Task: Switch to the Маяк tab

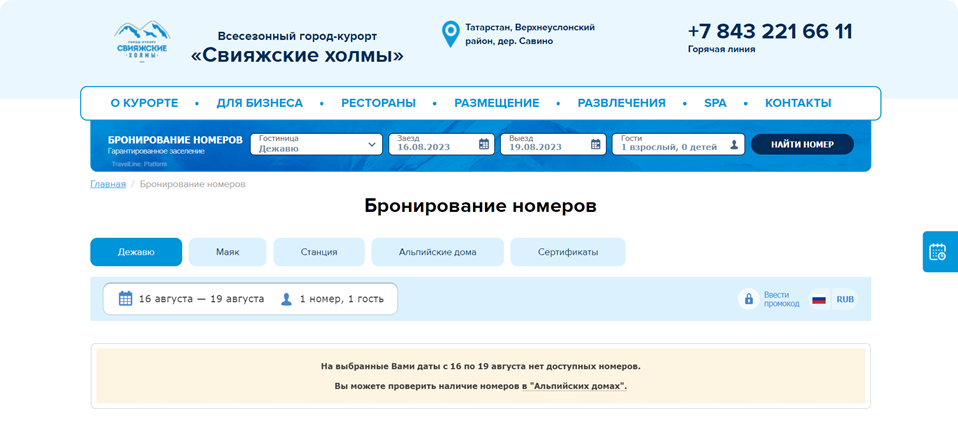Action: [227, 252]
